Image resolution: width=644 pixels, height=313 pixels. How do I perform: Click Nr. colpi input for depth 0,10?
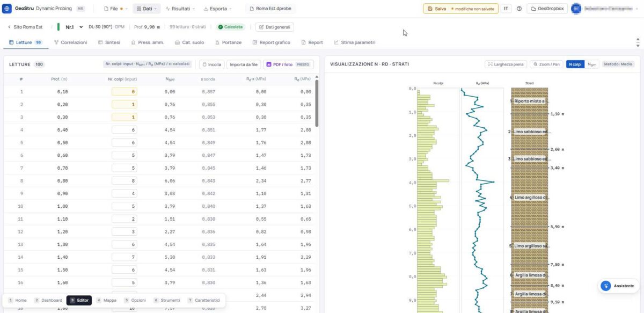124,92
